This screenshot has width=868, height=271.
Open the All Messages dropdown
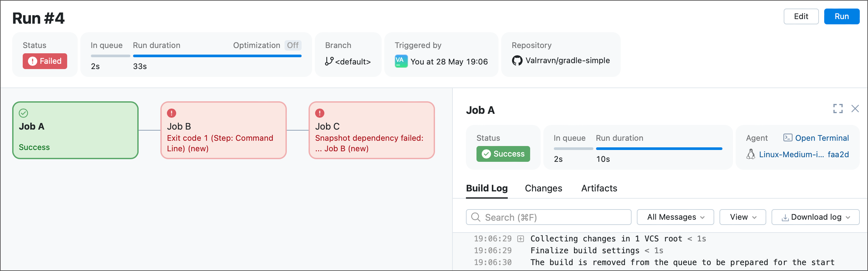coord(675,217)
